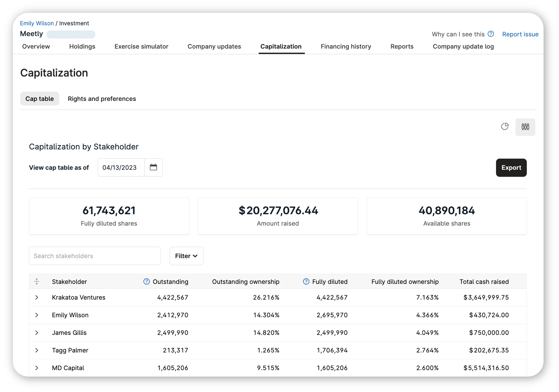The height and width of the screenshot is (392, 559).
Task: Select the Rights and preferences tab
Action: pyautogui.click(x=102, y=99)
